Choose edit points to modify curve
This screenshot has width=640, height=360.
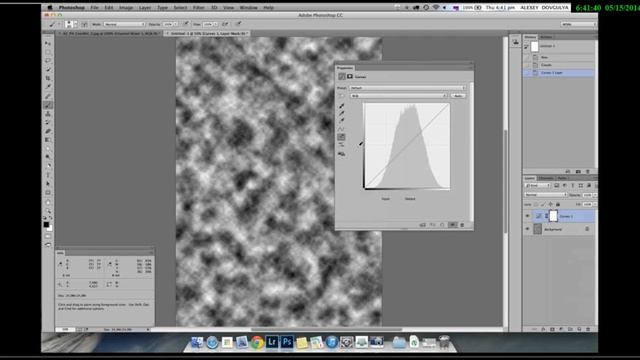tap(342, 129)
